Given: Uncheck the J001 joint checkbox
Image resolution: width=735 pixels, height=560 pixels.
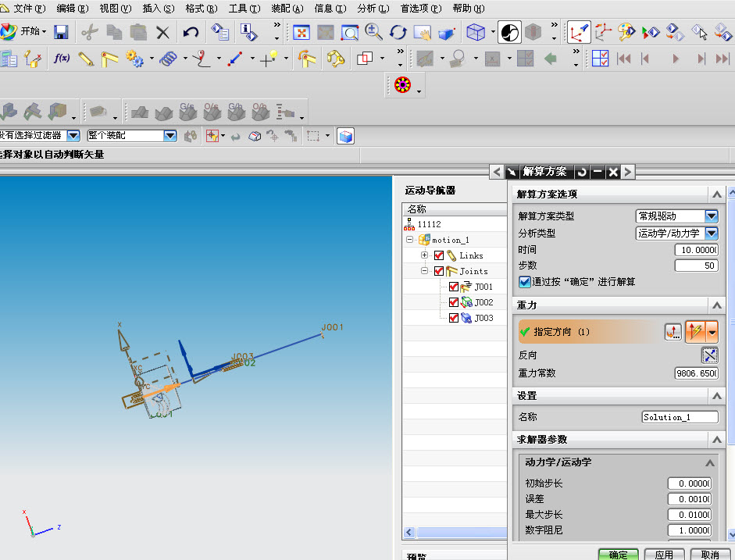Looking at the screenshot, I should click(453, 287).
